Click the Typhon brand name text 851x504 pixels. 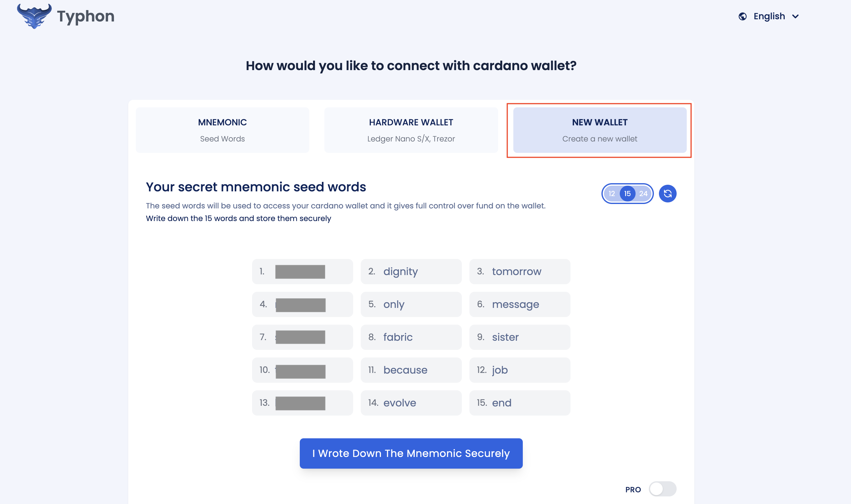click(x=86, y=16)
